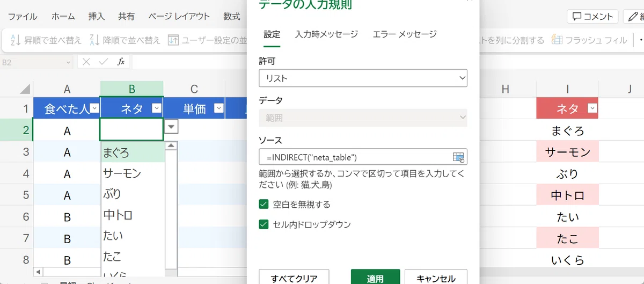Image resolution: width=644 pixels, height=284 pixels.
Task: Open the ファイル menu
Action: [23, 16]
